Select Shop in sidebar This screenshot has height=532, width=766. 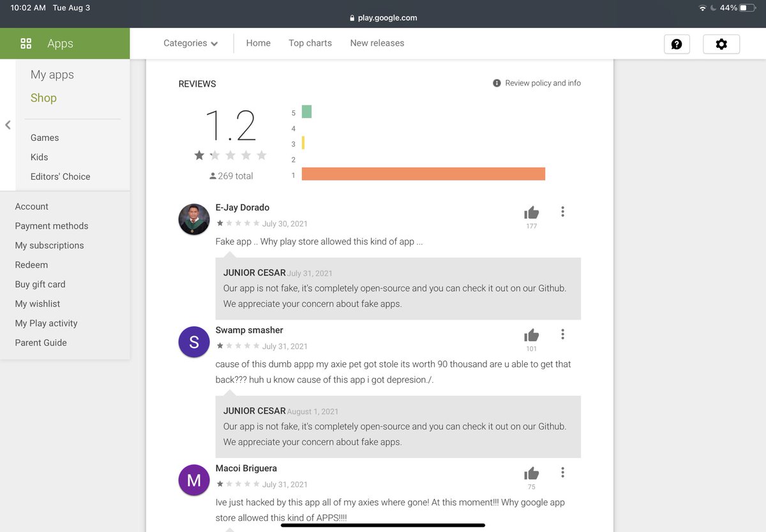point(43,98)
